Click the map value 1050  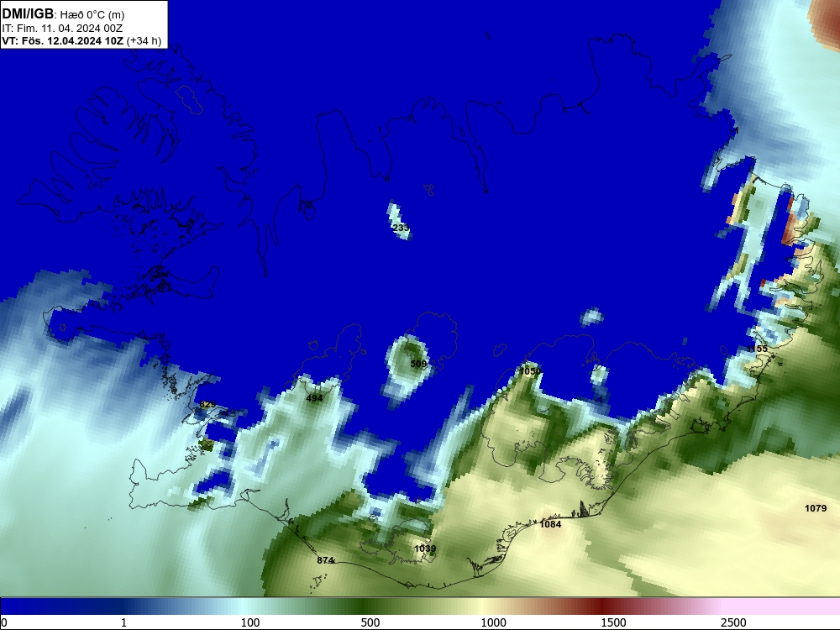pos(530,371)
